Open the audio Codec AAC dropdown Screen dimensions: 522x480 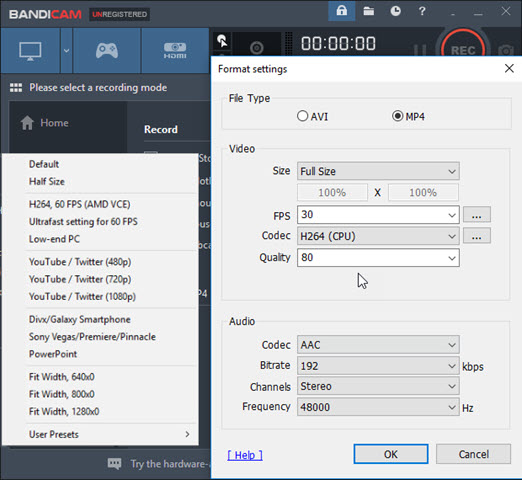coord(378,345)
